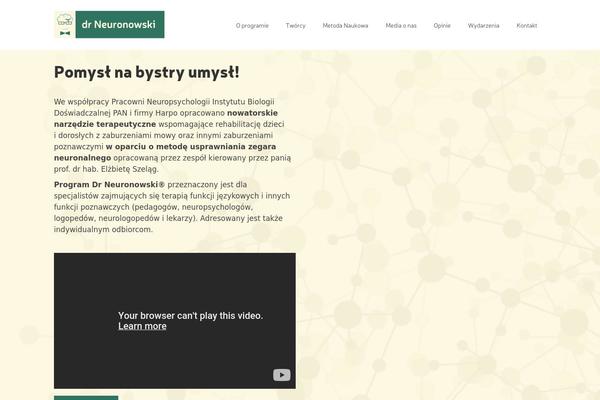Click the green button below the video
600x400 pixels.
86,398
